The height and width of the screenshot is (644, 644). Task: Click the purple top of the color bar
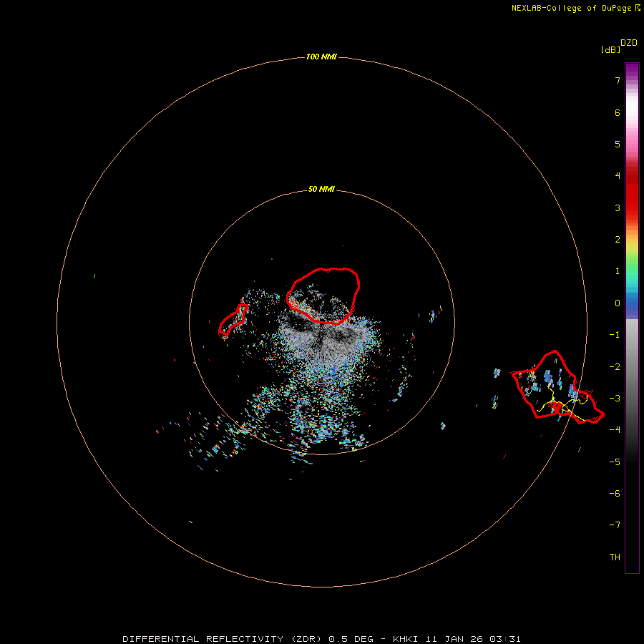tap(632, 71)
